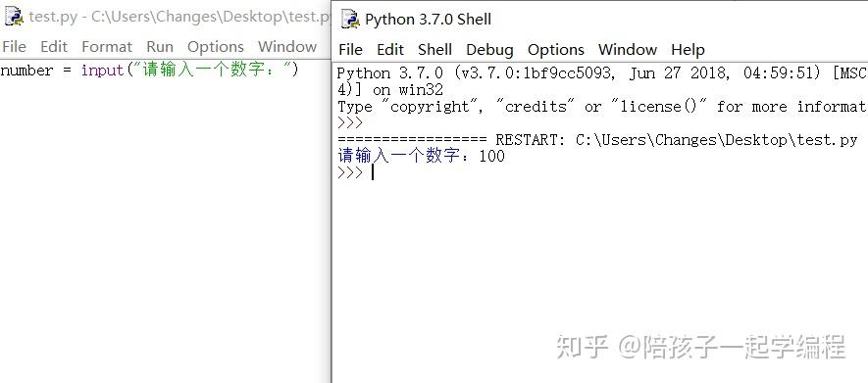Image resolution: width=868 pixels, height=383 pixels.
Task: Open the editor's File menu
Action: 14,46
